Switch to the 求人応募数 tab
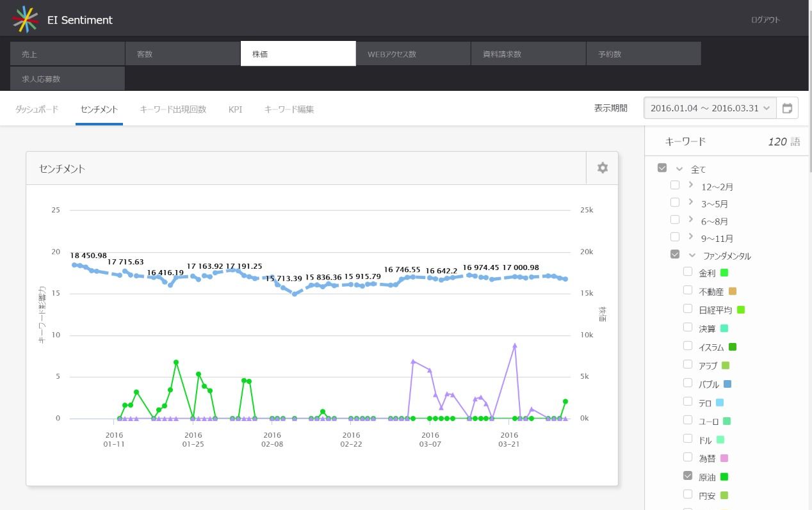Viewport: 812px width, 510px height. pyautogui.click(x=67, y=79)
